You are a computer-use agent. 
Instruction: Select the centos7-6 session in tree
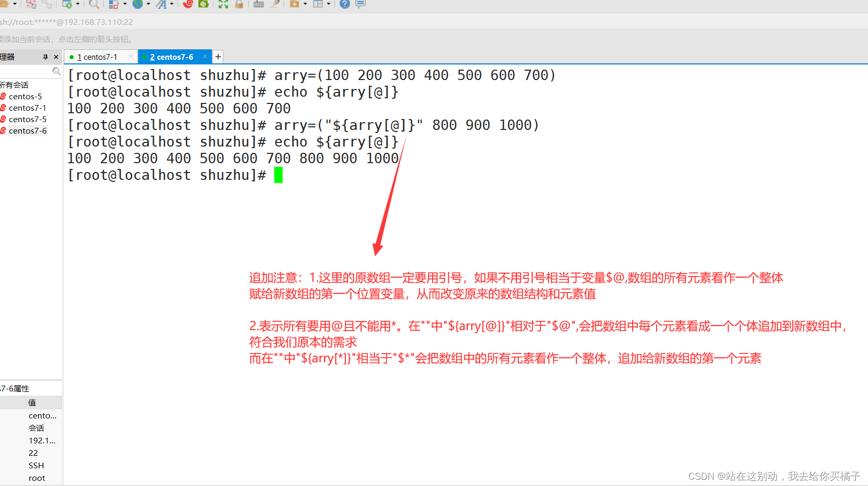pyautogui.click(x=27, y=130)
